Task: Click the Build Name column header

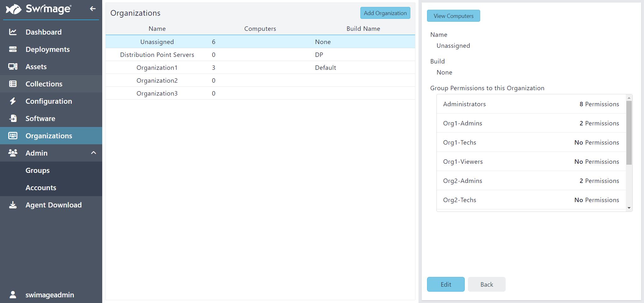Action: coord(363,29)
